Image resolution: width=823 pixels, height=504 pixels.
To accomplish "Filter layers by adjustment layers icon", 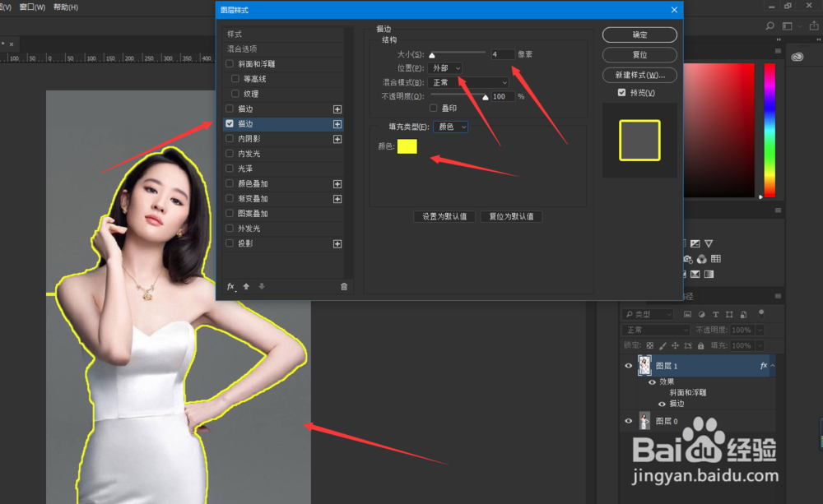I will click(702, 314).
